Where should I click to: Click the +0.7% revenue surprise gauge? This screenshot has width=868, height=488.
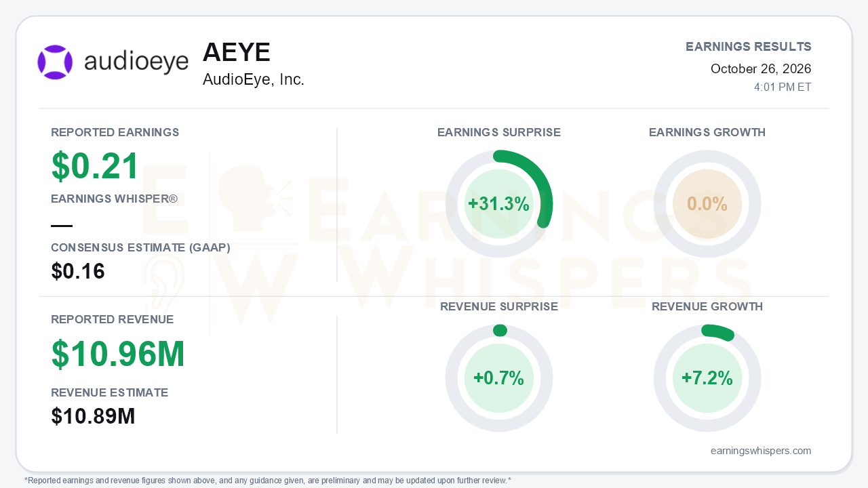[499, 378]
